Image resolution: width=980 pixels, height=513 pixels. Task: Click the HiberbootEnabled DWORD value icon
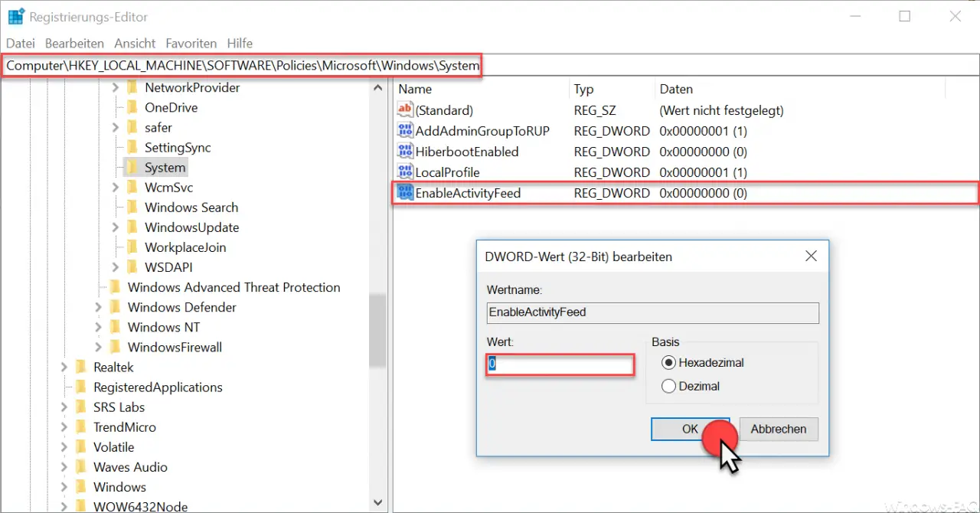click(405, 152)
